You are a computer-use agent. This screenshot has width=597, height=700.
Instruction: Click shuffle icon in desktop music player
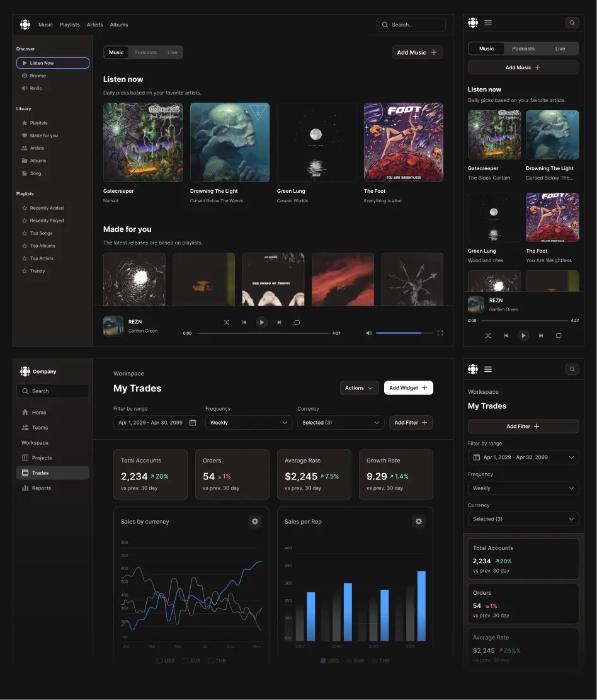(226, 323)
